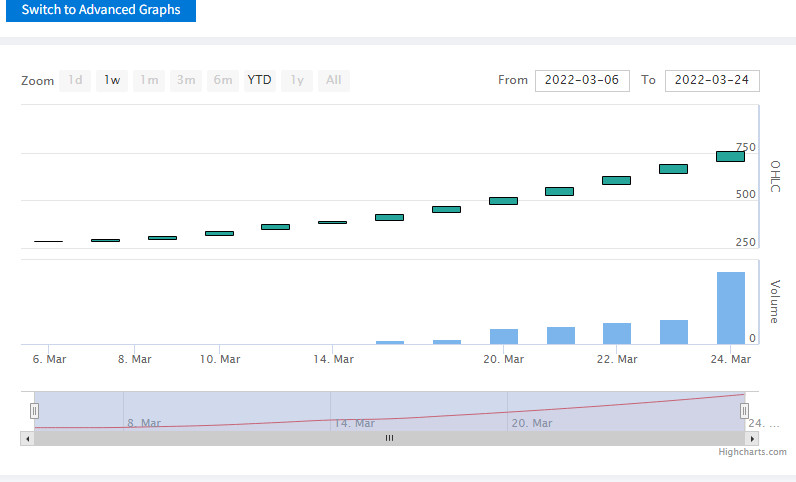Click the 20 Mar candlestick
The height and width of the screenshot is (482, 796).
pos(504,201)
